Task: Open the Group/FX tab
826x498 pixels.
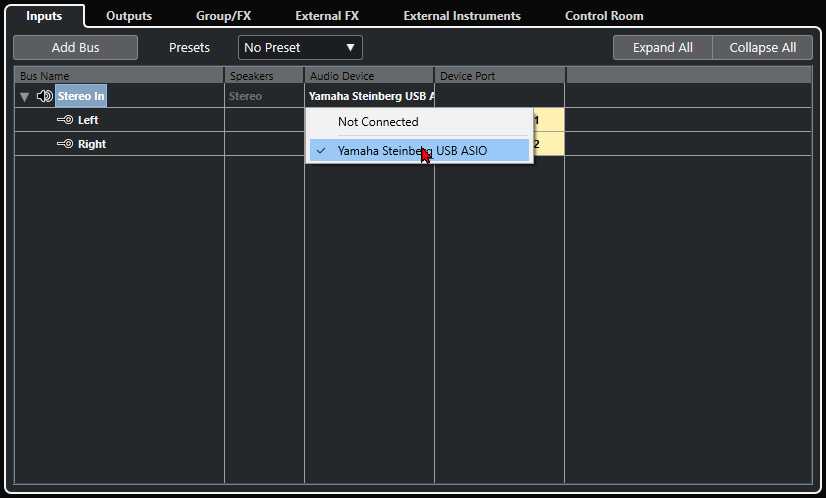Action: 223,16
